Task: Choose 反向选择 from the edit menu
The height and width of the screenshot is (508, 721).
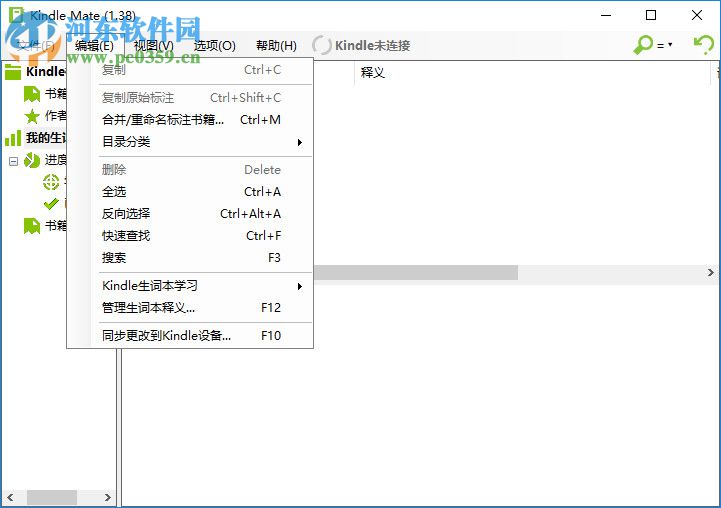Action: pyautogui.click(x=191, y=214)
